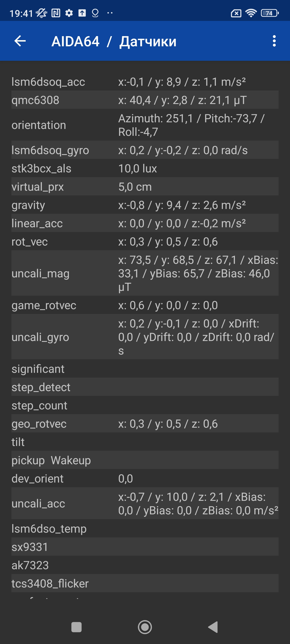Viewport: 290px width, 644px height.
Task: Tap the tcs3408_flicker sensor entry
Action: [x=145, y=583]
